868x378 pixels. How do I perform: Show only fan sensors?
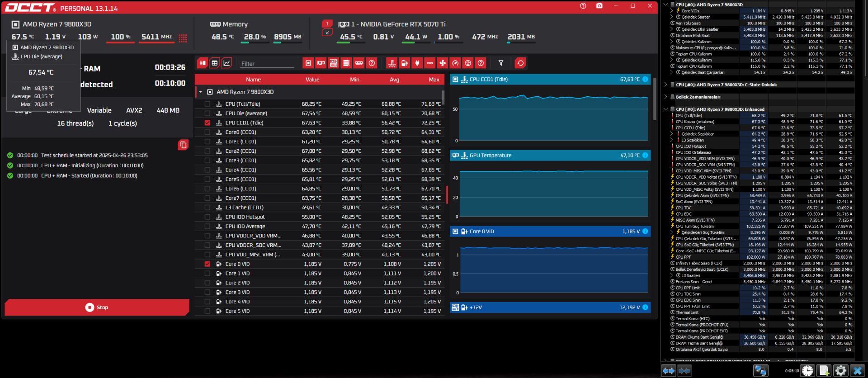tap(443, 63)
